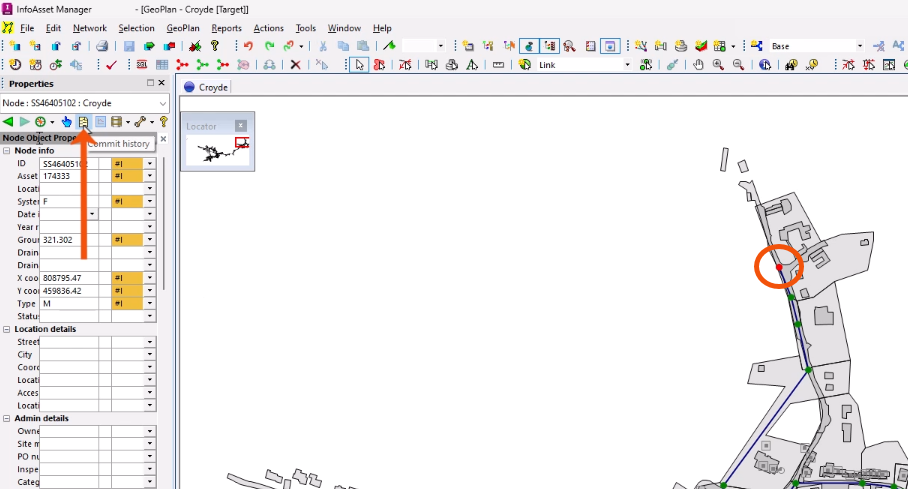This screenshot has width=908, height=489.
Task: Click the green trace network nodes icon
Action: [x=203, y=65]
